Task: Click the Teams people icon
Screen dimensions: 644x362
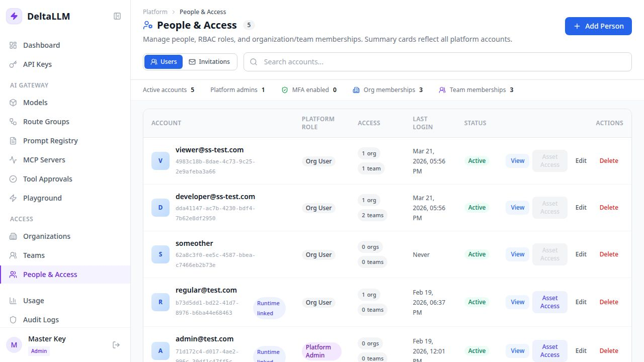Action: click(x=13, y=255)
